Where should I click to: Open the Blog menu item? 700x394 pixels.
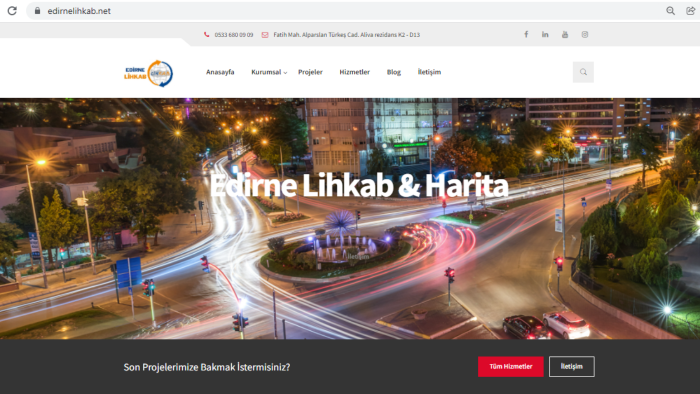pyautogui.click(x=394, y=72)
